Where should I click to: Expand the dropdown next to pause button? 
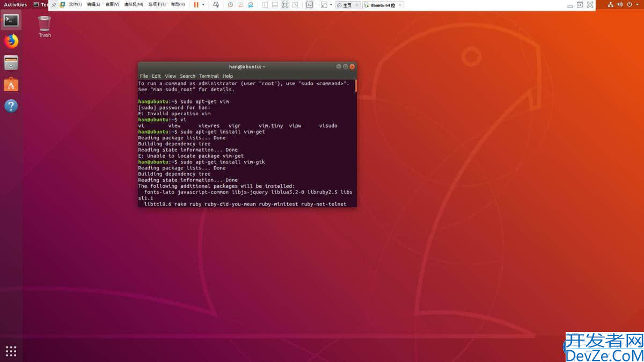[x=203, y=5]
